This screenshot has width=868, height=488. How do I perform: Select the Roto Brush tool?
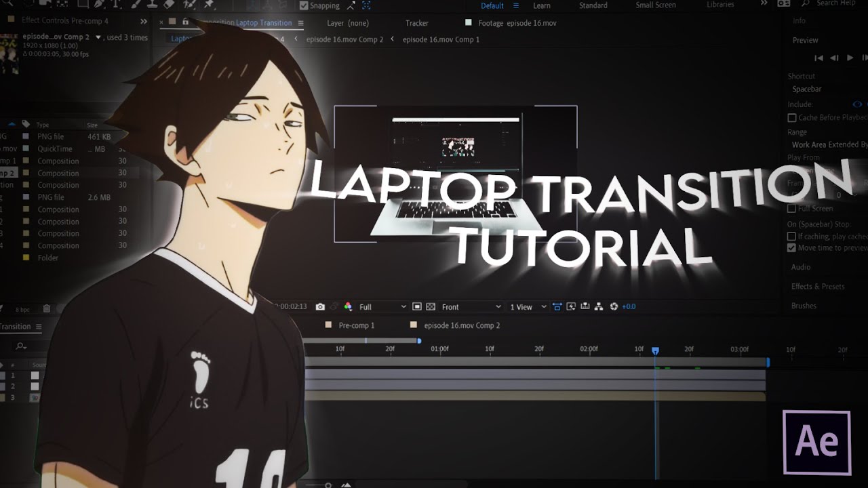190,4
